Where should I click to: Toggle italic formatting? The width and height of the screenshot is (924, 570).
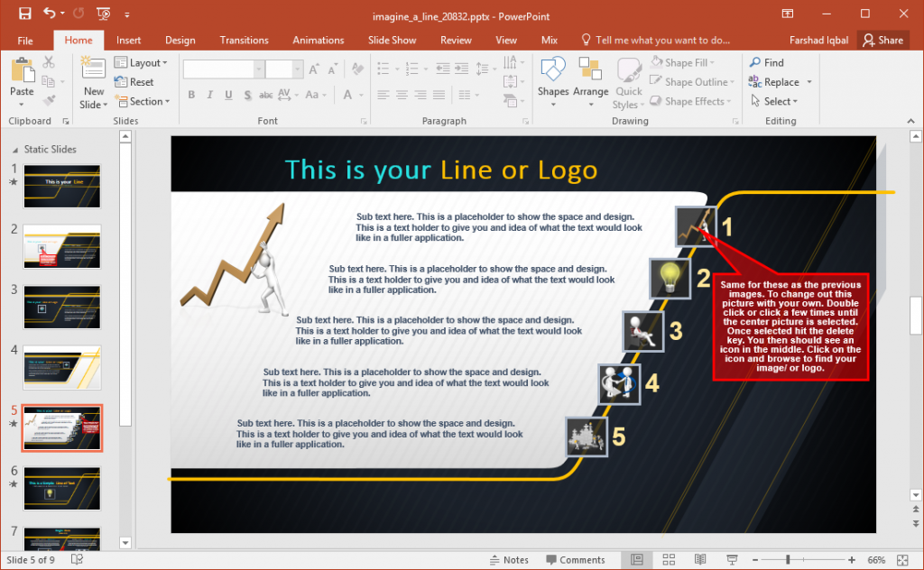point(208,94)
